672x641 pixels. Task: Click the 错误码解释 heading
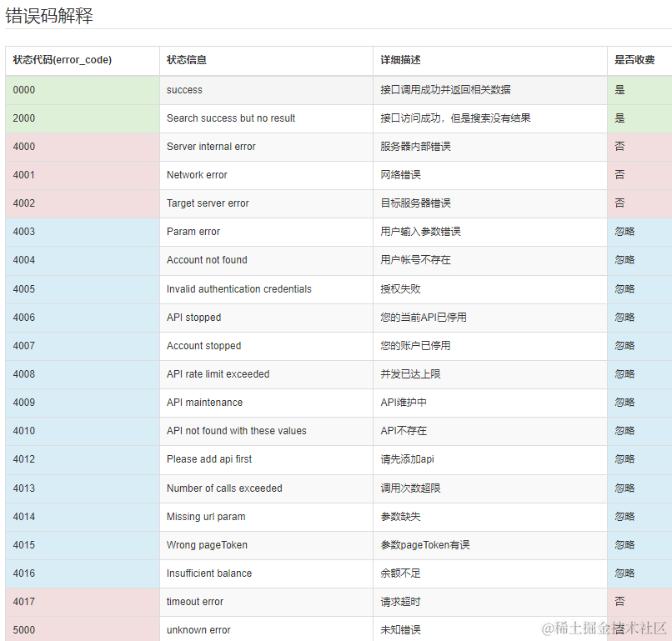[49, 17]
